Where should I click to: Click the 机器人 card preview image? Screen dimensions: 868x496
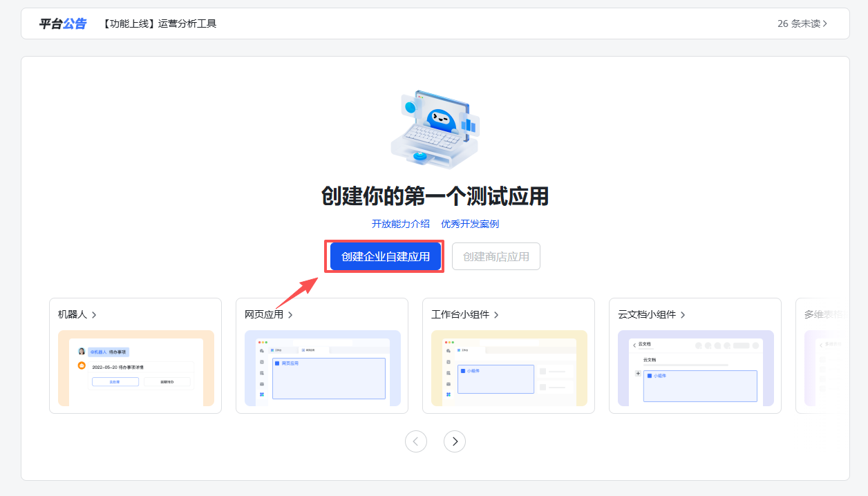135,368
